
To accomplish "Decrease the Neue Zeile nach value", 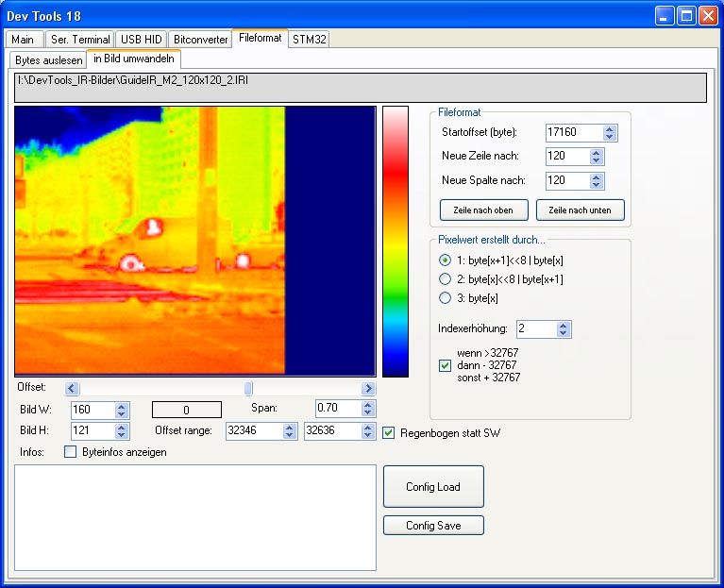I will click(597, 160).
